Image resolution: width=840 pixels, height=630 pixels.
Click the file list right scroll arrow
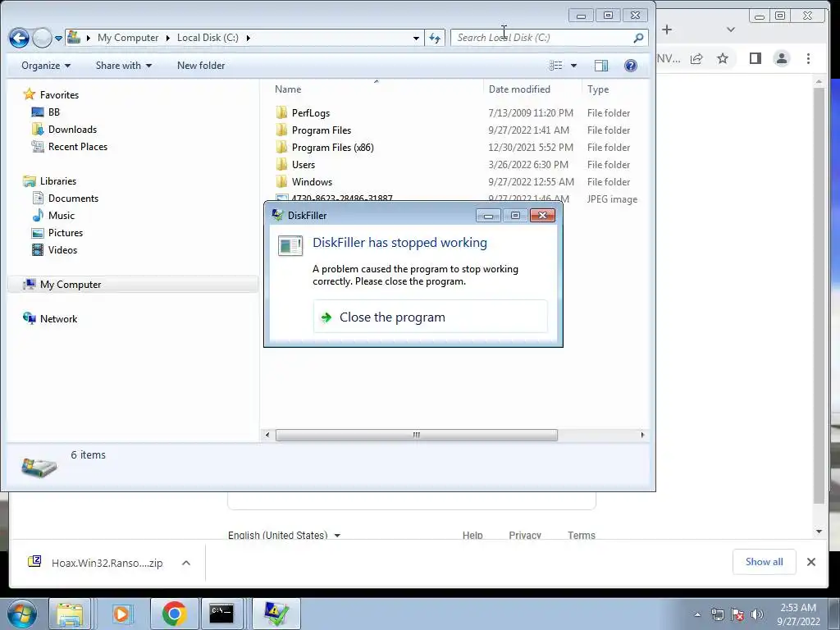[x=642, y=435]
